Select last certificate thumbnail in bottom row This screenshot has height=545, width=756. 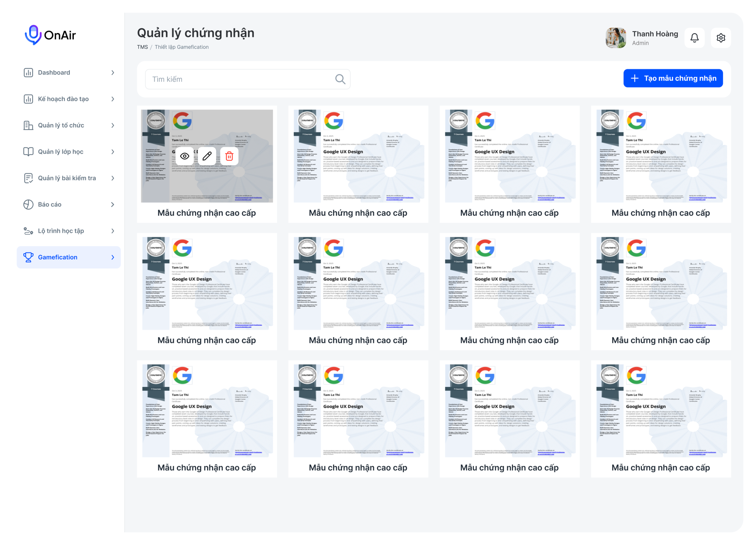[661, 410]
